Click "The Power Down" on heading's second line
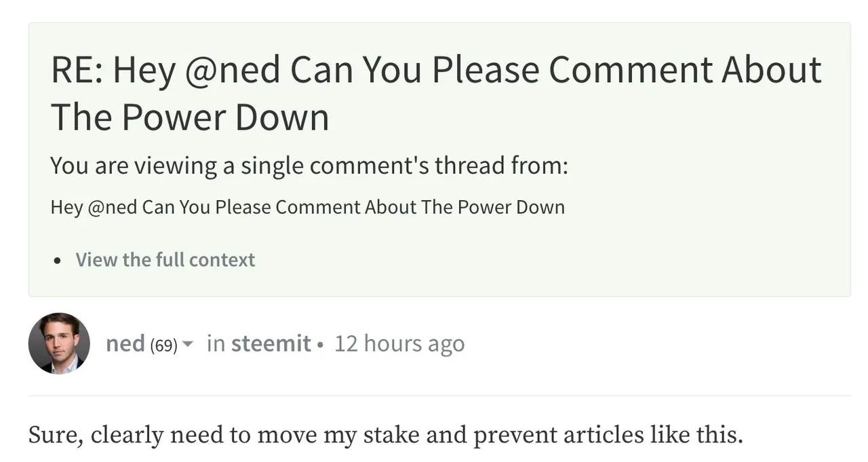This screenshot has height=462, width=868. 190,117
